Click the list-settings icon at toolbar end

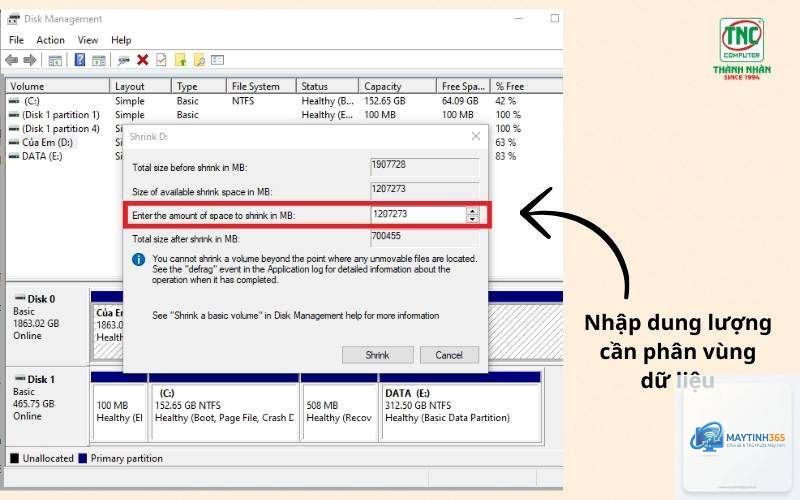(x=217, y=60)
